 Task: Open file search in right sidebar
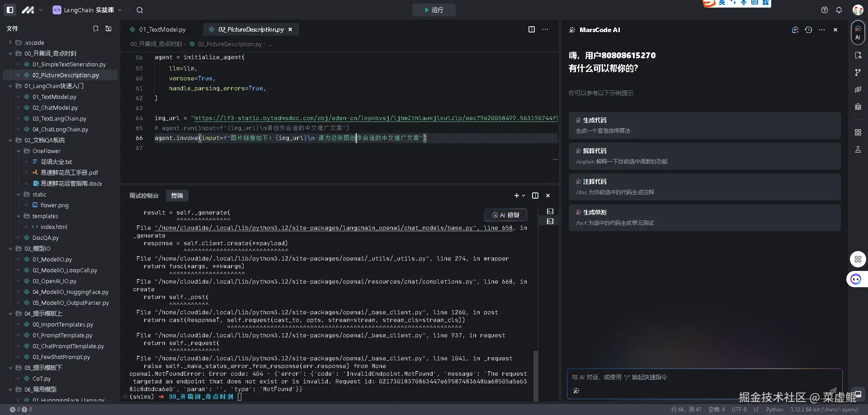pyautogui.click(x=858, y=55)
